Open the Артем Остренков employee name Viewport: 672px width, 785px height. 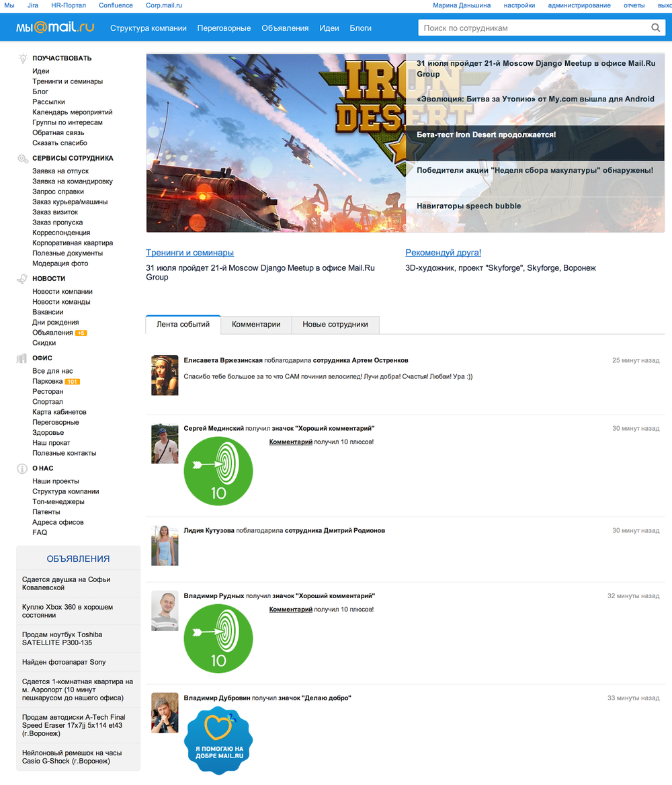[380, 360]
